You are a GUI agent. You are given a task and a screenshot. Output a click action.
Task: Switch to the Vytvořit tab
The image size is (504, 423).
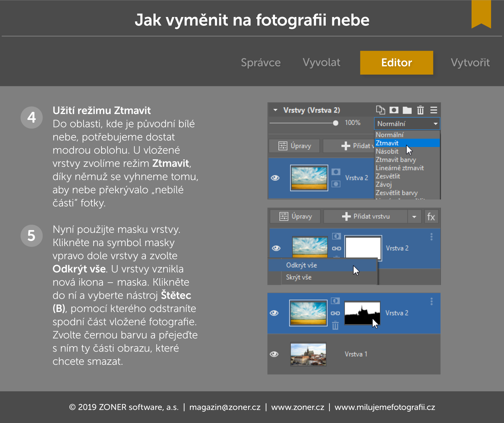tap(470, 63)
